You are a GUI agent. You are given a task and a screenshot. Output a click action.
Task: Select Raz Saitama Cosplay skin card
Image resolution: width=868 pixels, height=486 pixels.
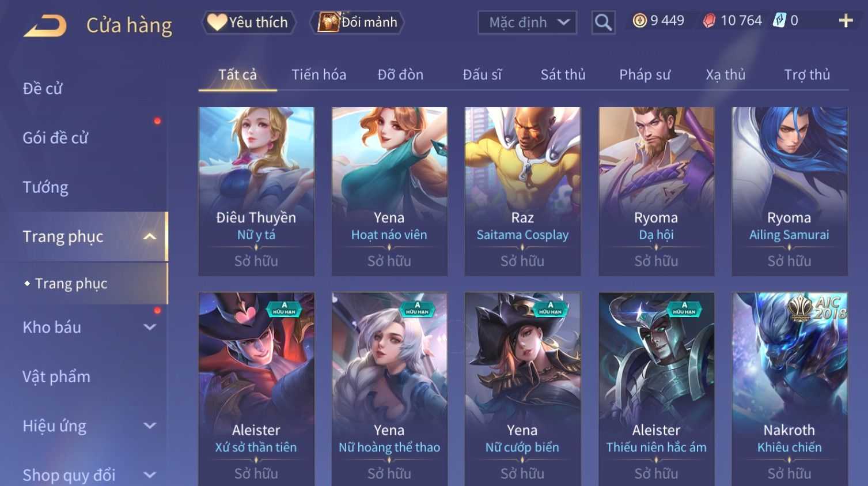pyautogui.click(x=522, y=191)
